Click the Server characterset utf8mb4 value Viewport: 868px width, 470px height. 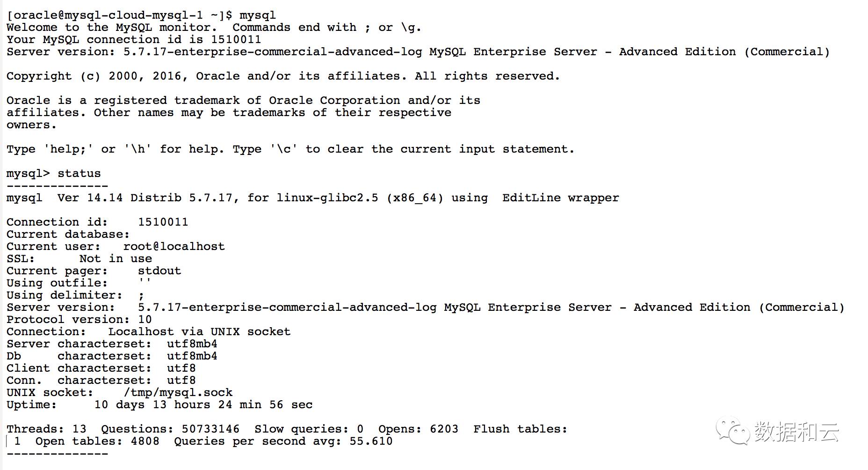tap(192, 344)
